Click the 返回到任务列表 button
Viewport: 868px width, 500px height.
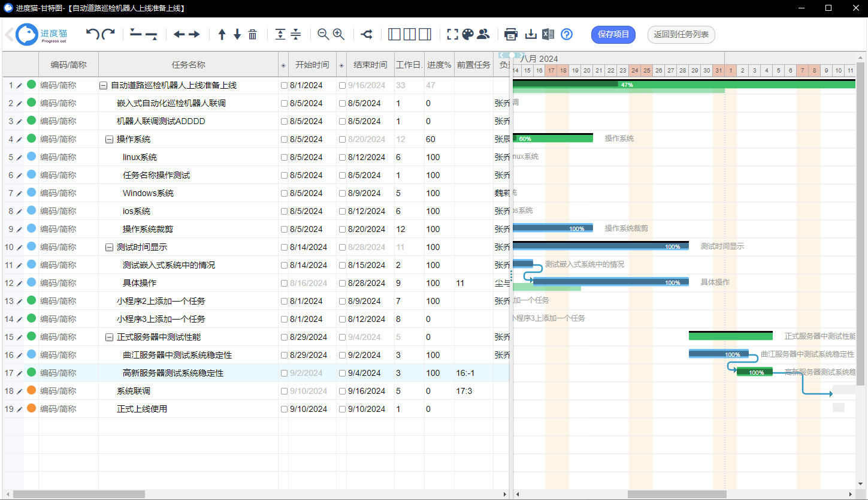point(681,35)
